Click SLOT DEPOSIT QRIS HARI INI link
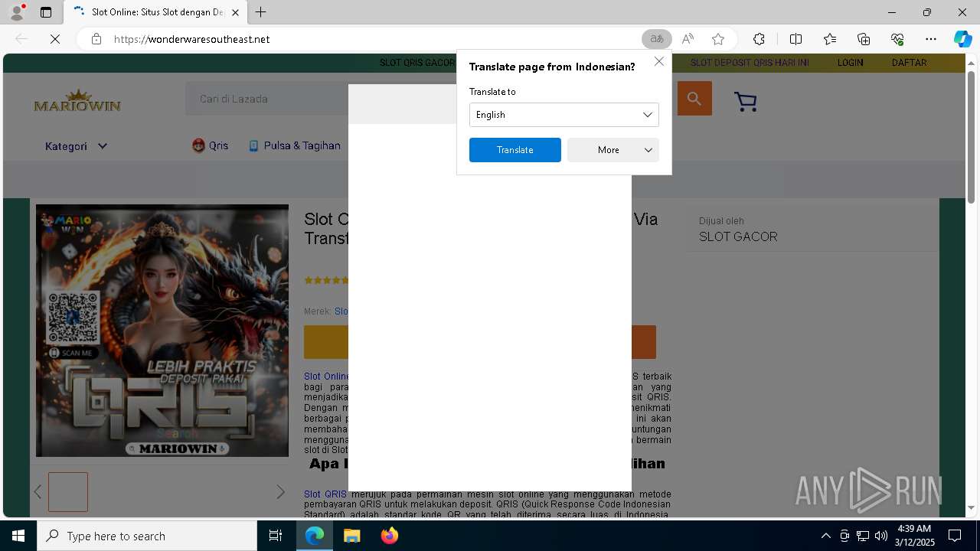The image size is (980, 551). click(x=749, y=63)
